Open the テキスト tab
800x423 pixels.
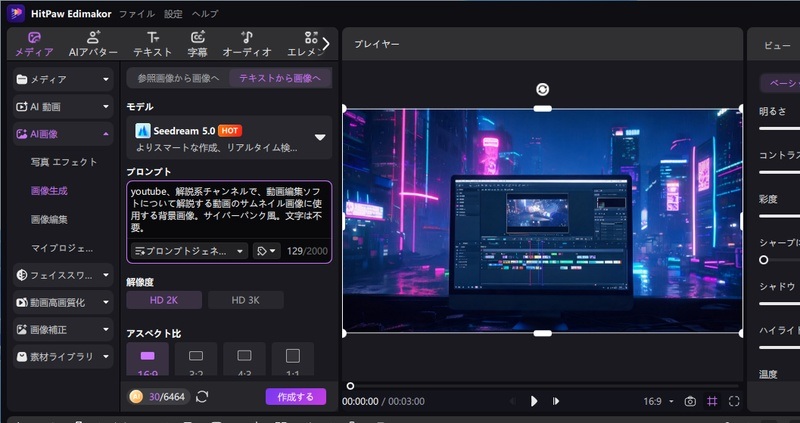(x=153, y=44)
